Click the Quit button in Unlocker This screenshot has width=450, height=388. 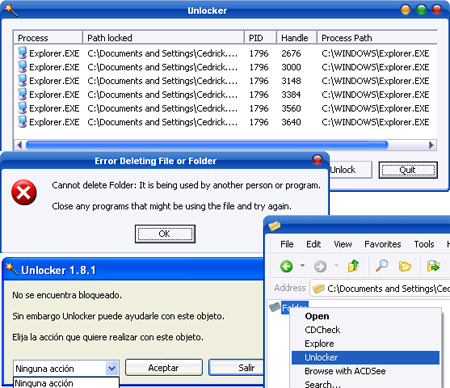(408, 170)
